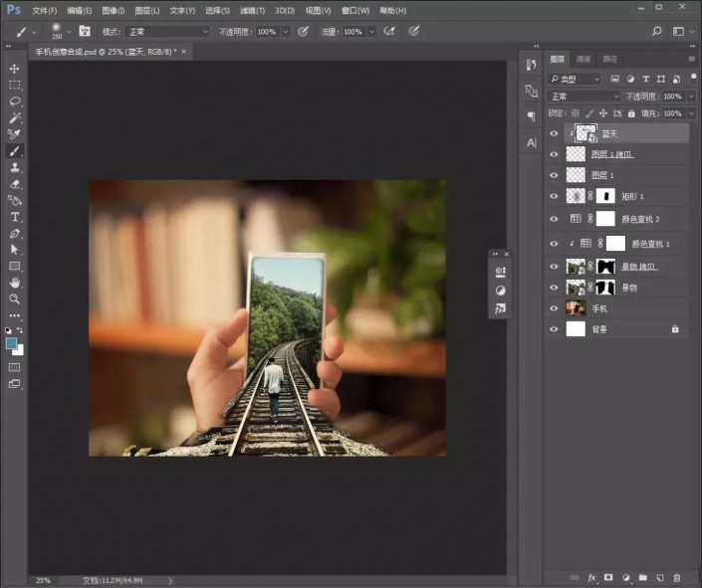The image size is (702, 588).
Task: Toggle visibility of 景物 拷贝 layer
Action: [554, 267]
